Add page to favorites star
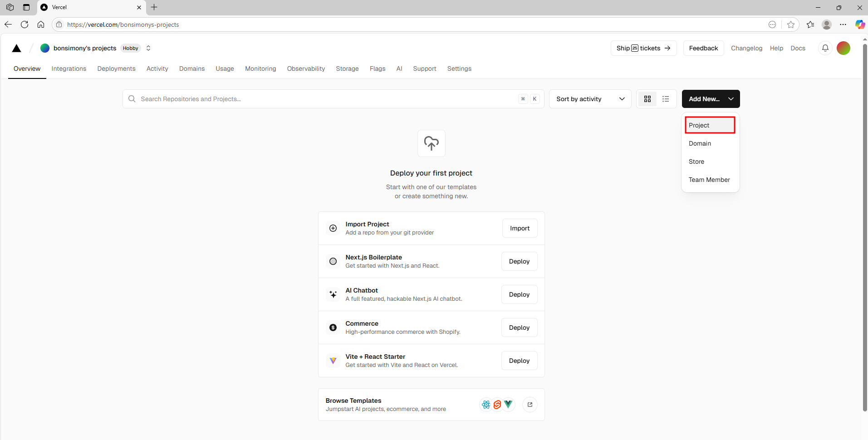Image resolution: width=868 pixels, height=440 pixels. (791, 24)
